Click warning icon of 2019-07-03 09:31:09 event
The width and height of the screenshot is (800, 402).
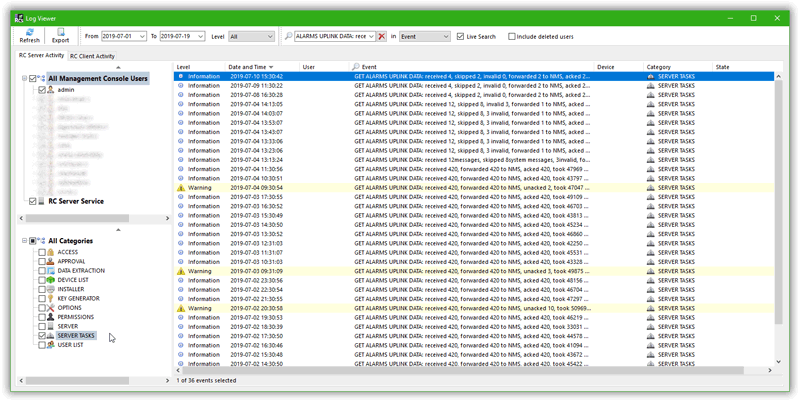pyautogui.click(x=181, y=271)
